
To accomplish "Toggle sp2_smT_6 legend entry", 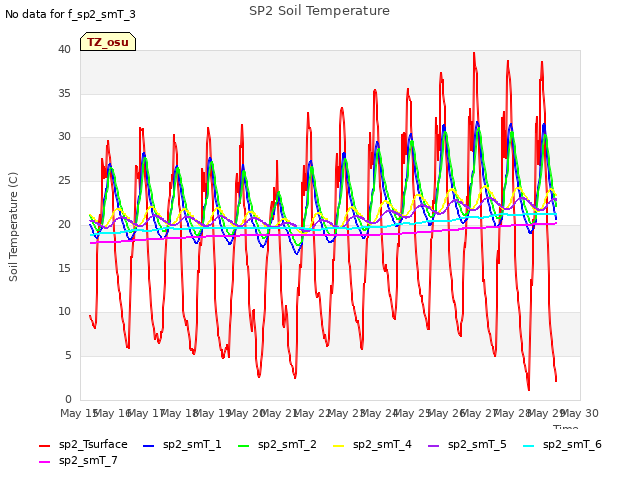I will pos(562,444).
